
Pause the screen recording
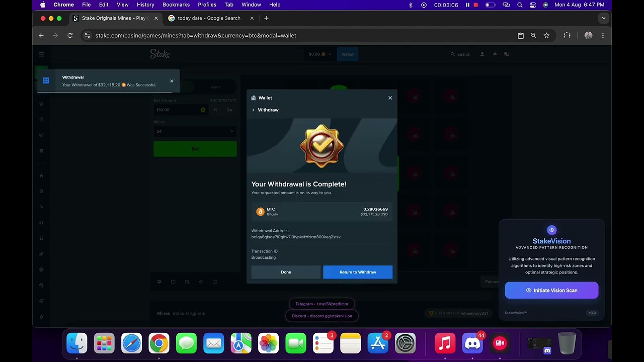tap(467, 5)
